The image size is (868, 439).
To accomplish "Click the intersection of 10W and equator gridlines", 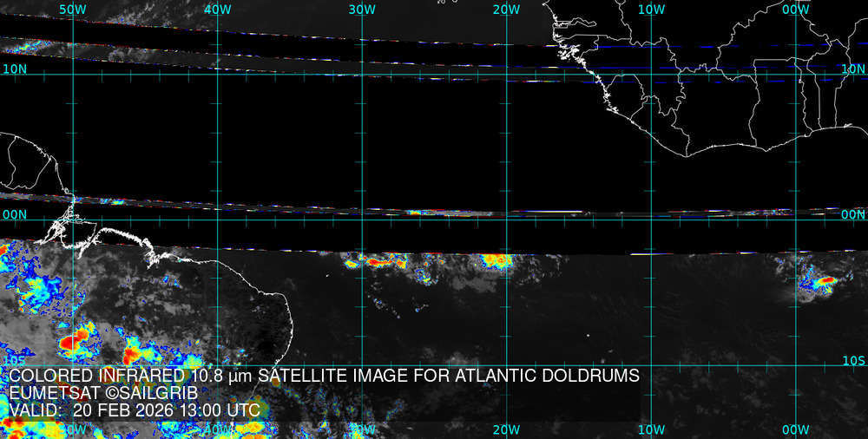I will pyautogui.click(x=651, y=219).
